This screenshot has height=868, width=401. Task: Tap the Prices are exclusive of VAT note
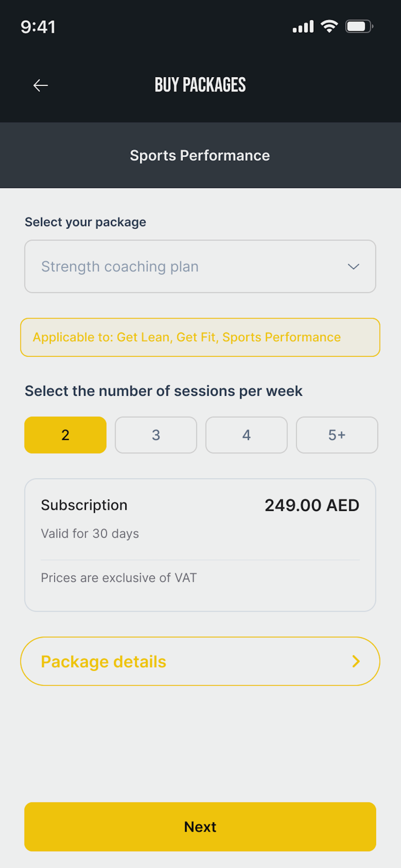[x=119, y=578]
